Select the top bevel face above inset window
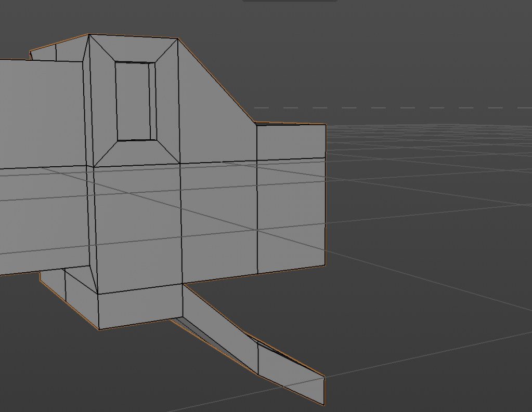The height and width of the screenshot is (412, 532). [x=134, y=50]
